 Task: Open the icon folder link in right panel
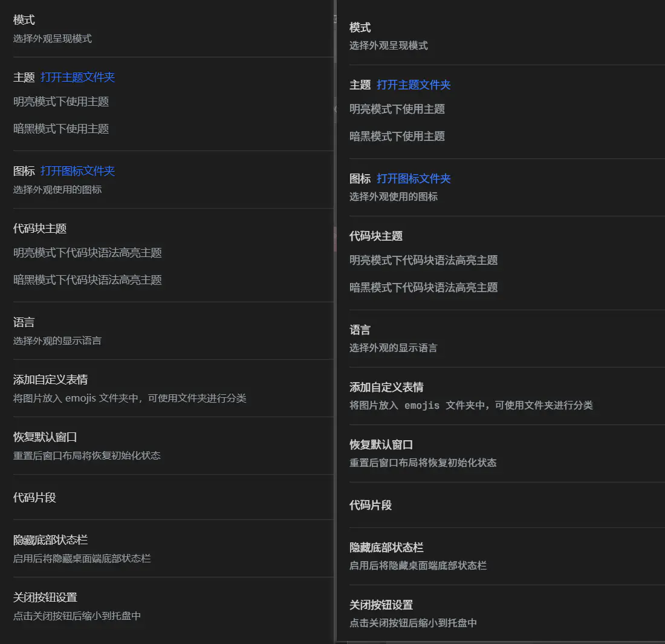point(414,179)
